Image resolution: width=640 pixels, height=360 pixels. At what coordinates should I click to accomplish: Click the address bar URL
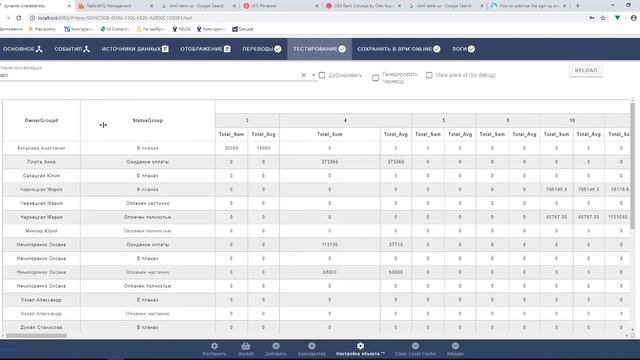114,18
